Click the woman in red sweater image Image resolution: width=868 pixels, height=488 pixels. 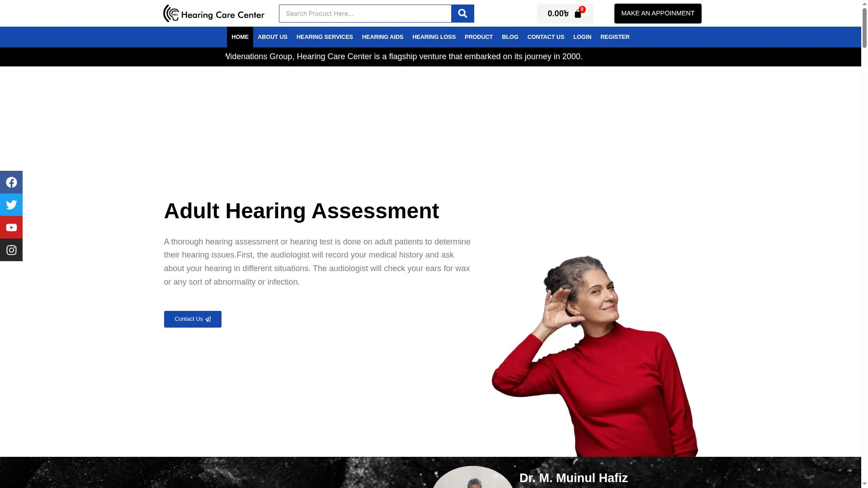(x=595, y=356)
